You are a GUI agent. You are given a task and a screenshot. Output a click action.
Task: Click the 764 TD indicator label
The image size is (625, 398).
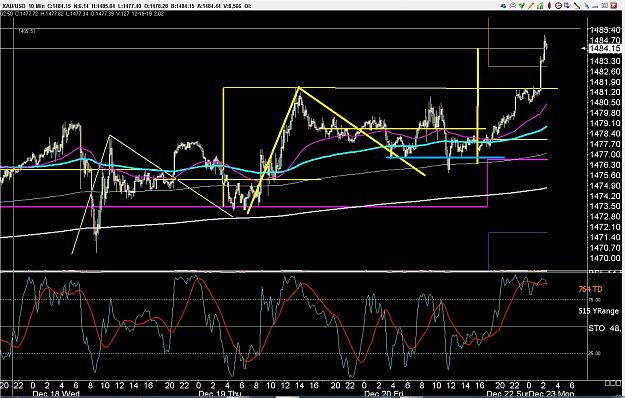point(590,289)
